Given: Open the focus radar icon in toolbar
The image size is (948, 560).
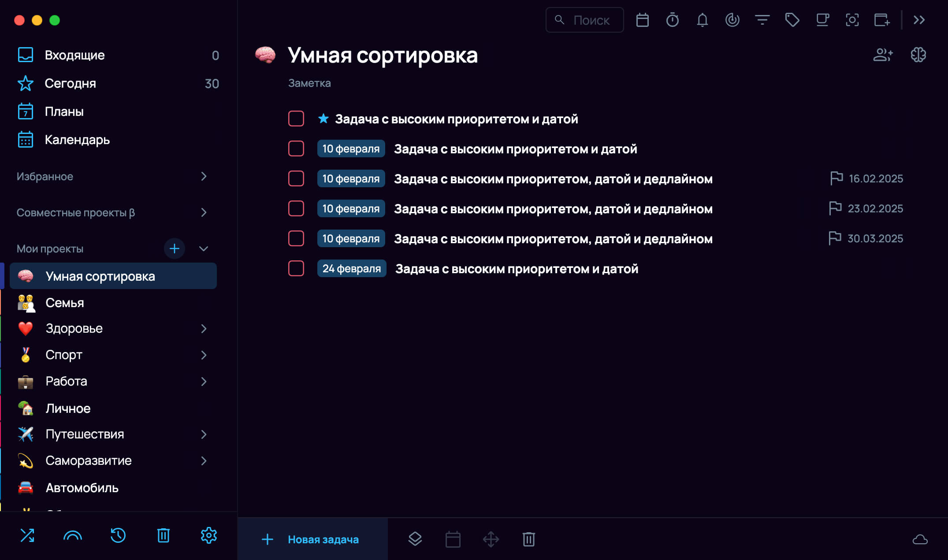Looking at the screenshot, I should pyautogui.click(x=732, y=20).
